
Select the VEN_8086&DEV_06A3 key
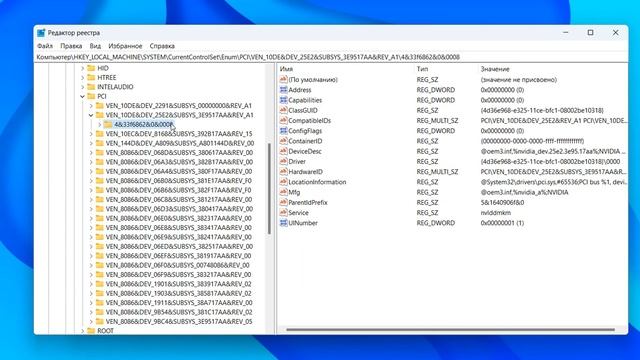179,162
